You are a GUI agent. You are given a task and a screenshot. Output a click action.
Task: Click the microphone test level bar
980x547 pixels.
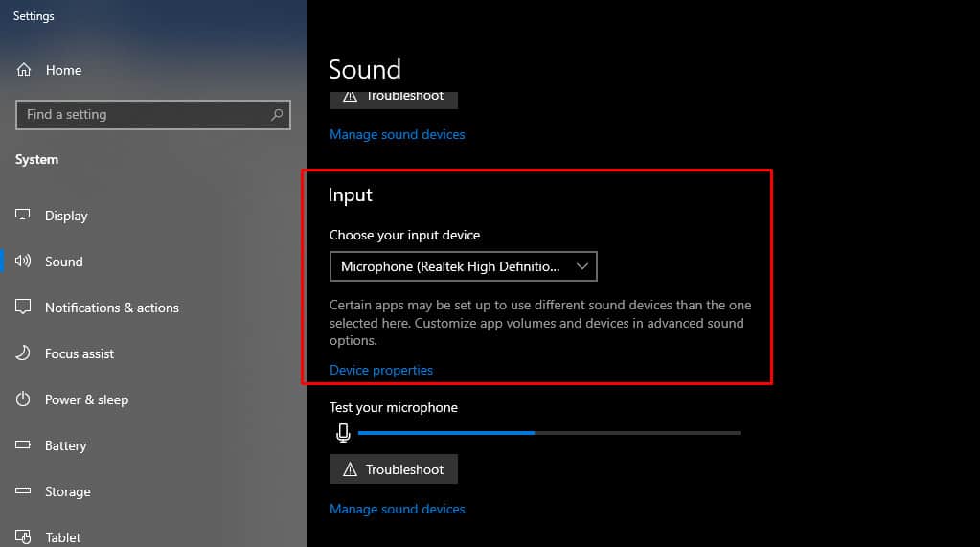pyautogui.click(x=549, y=433)
